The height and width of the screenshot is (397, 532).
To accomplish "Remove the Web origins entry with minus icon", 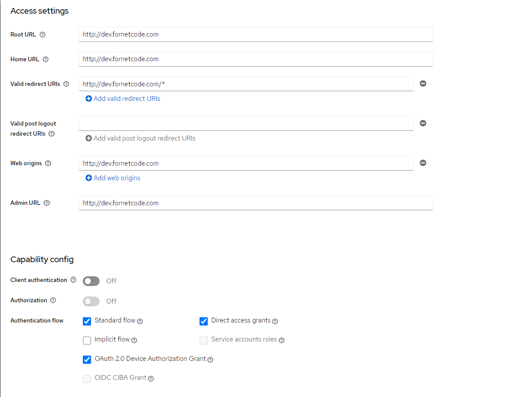I will pos(423,163).
